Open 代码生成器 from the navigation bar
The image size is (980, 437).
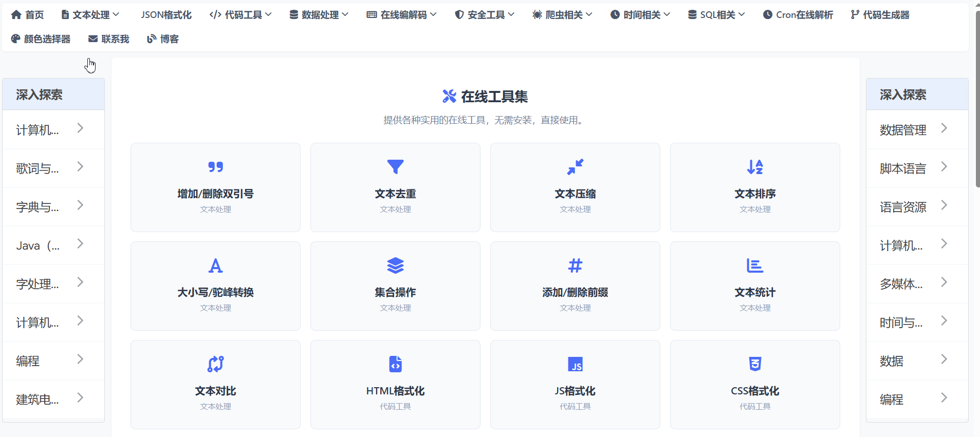tap(880, 15)
